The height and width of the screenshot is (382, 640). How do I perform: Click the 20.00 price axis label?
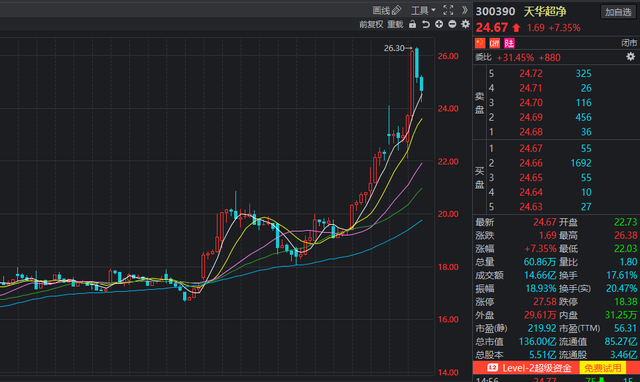click(448, 214)
